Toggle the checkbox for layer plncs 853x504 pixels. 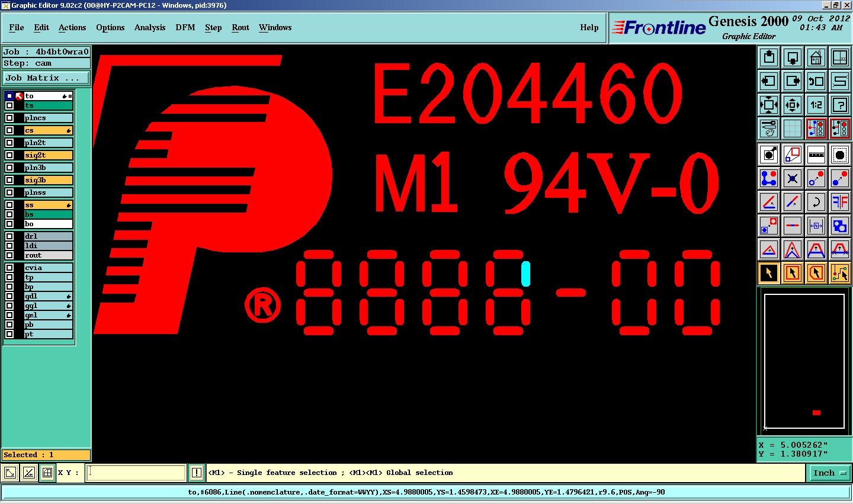9,118
